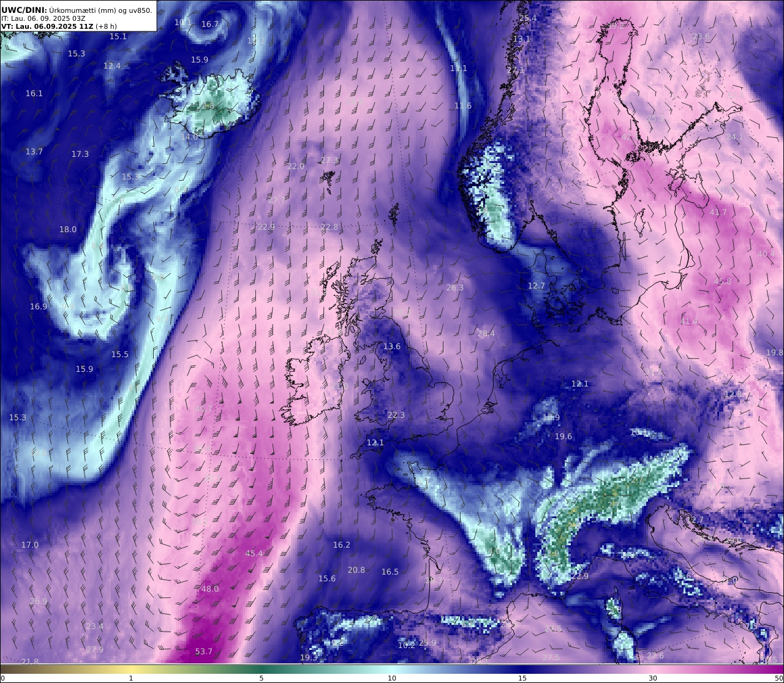Select the 'VT: Lau. 06.09.2025 11Z' line

tap(47, 26)
